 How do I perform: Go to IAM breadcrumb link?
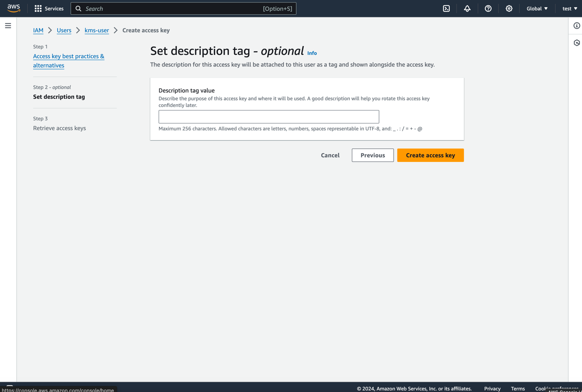click(38, 30)
